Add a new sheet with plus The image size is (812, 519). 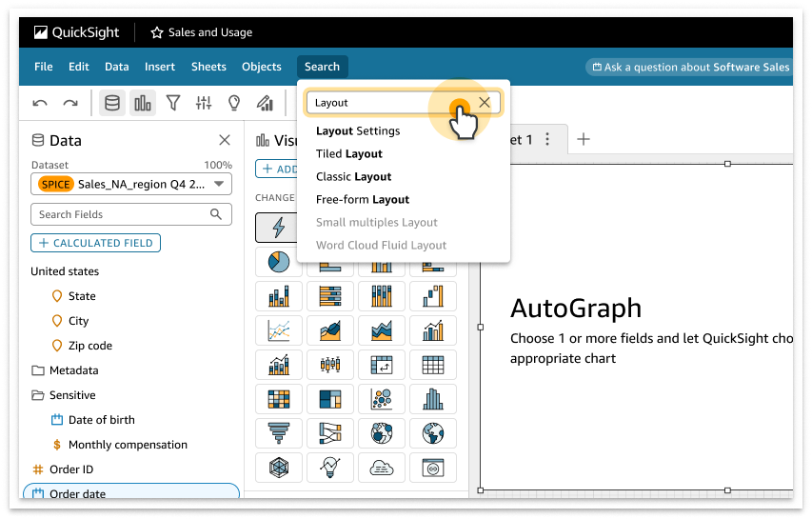click(584, 139)
